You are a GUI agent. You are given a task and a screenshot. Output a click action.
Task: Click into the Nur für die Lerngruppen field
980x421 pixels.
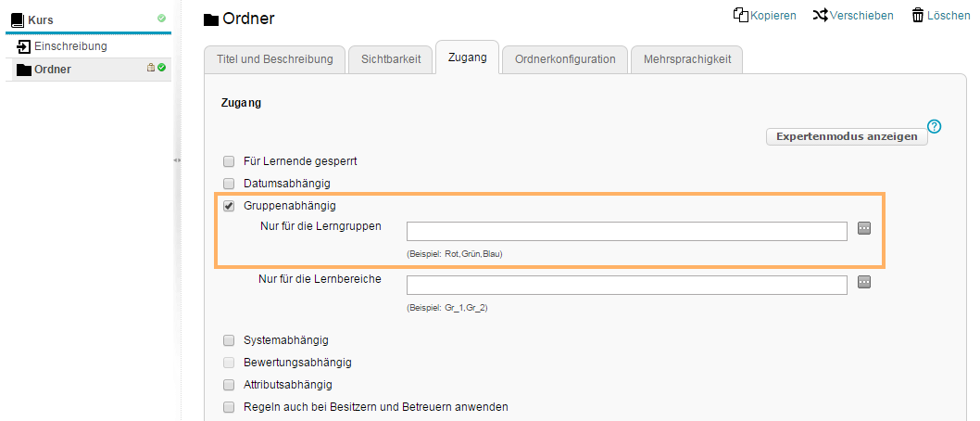pos(627,231)
